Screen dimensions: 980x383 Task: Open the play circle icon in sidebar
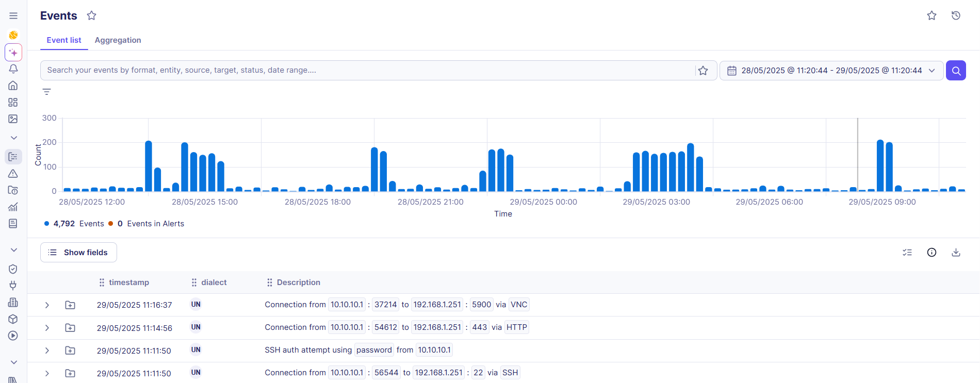pyautogui.click(x=13, y=336)
